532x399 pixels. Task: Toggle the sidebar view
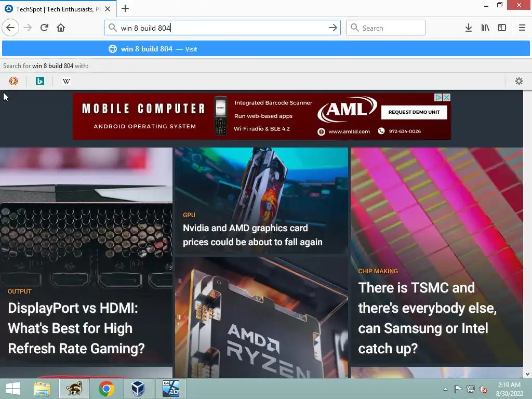pyautogui.click(x=502, y=28)
